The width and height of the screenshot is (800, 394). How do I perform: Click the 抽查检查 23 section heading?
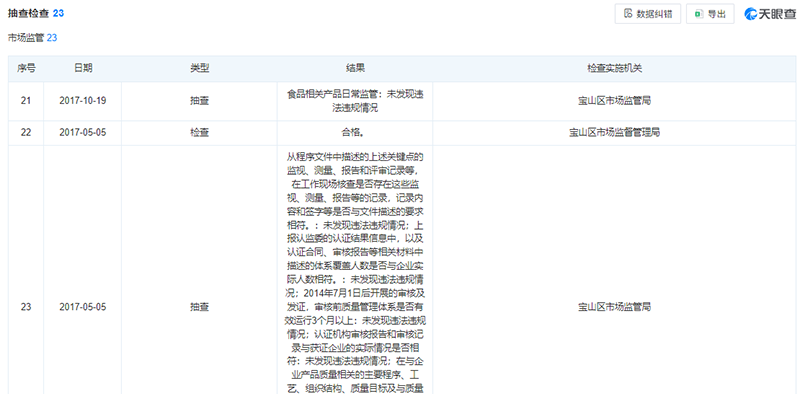click(x=36, y=14)
